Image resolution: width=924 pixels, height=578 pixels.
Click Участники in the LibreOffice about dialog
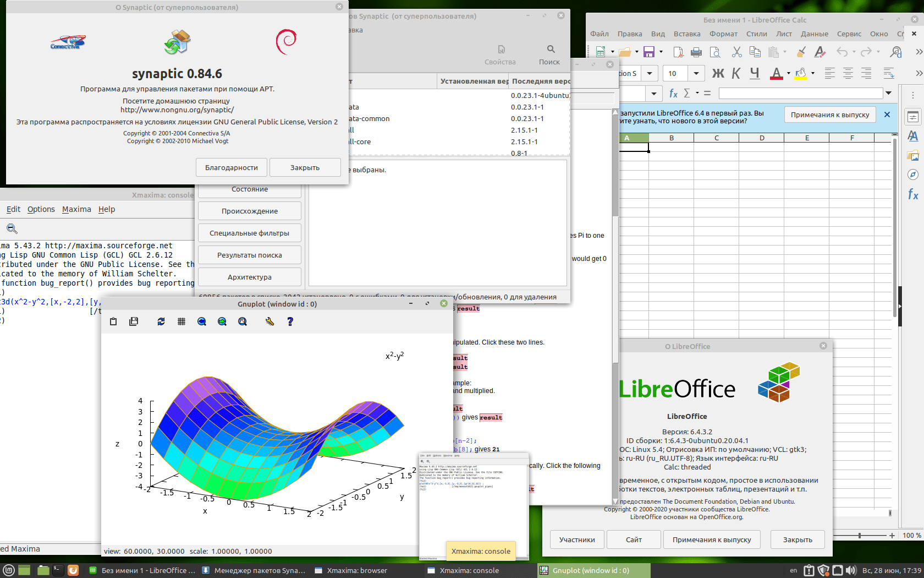(x=577, y=539)
